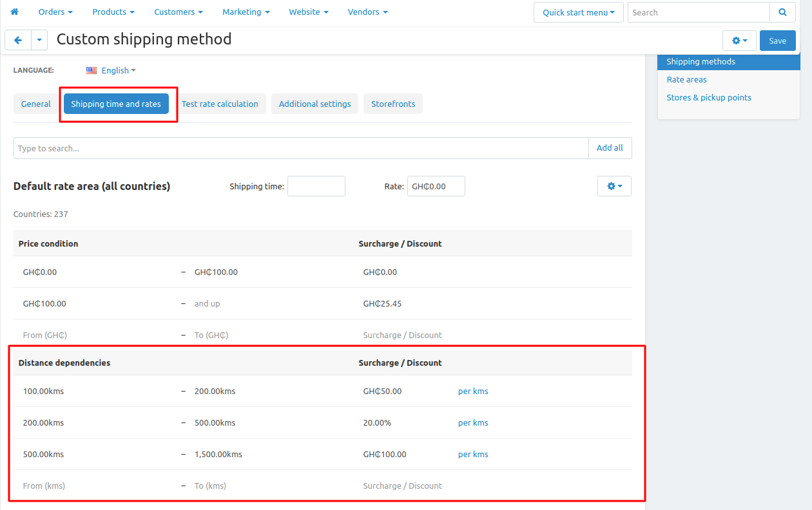Switch to the Additional settings tab
The image size is (812, 510).
pos(314,104)
